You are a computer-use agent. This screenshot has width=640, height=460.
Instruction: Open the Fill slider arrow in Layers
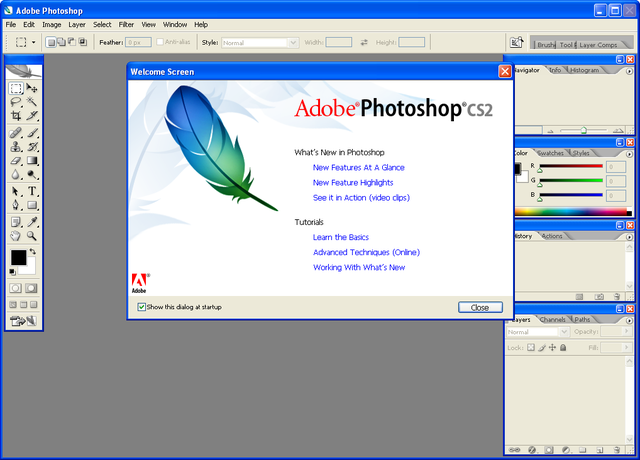point(627,347)
